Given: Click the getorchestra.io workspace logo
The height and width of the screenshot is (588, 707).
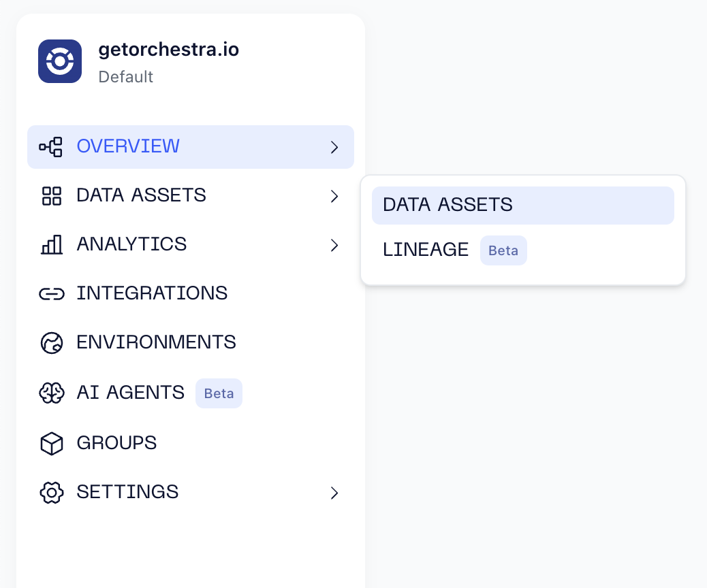Looking at the screenshot, I should tap(60, 61).
